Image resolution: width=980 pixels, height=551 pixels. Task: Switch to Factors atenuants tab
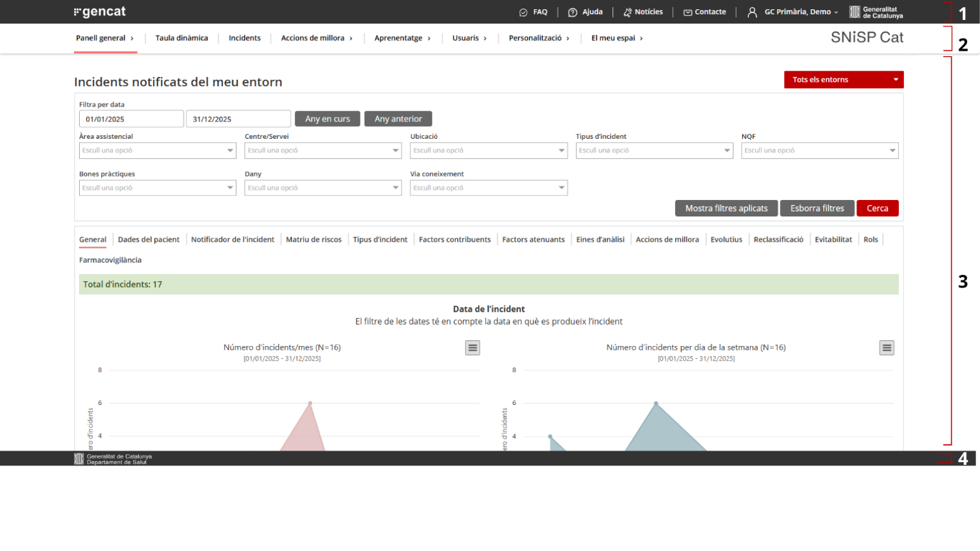pyautogui.click(x=533, y=240)
